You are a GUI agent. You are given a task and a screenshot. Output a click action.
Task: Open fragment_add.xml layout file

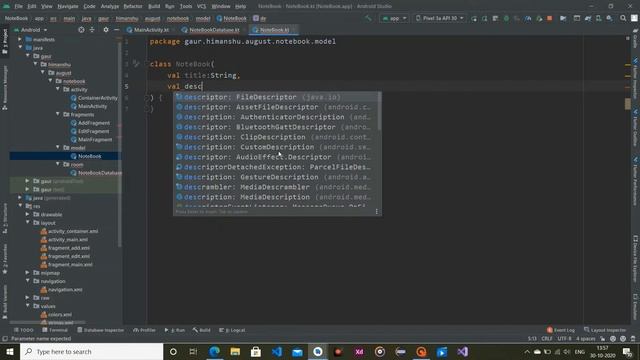coord(65,248)
